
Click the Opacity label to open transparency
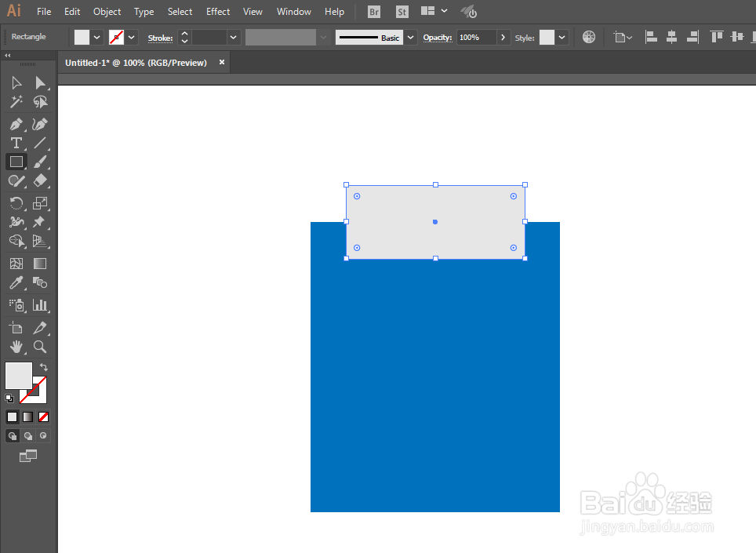[x=437, y=37]
